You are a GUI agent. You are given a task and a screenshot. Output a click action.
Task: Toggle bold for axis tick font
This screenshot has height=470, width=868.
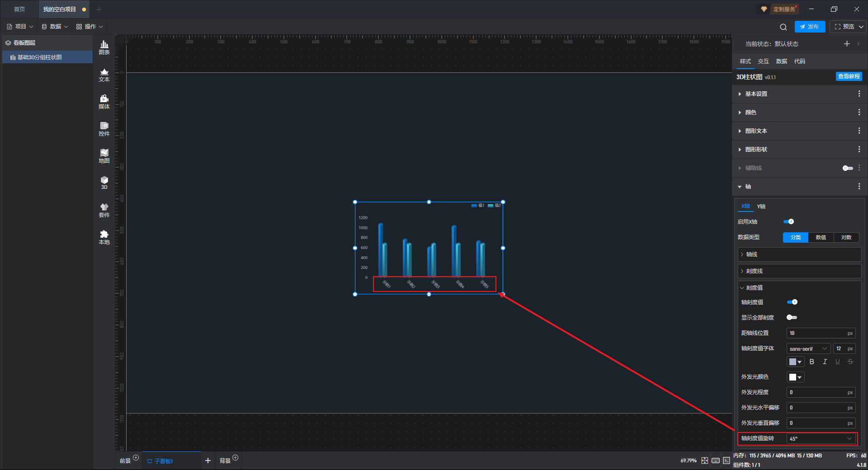(x=812, y=362)
